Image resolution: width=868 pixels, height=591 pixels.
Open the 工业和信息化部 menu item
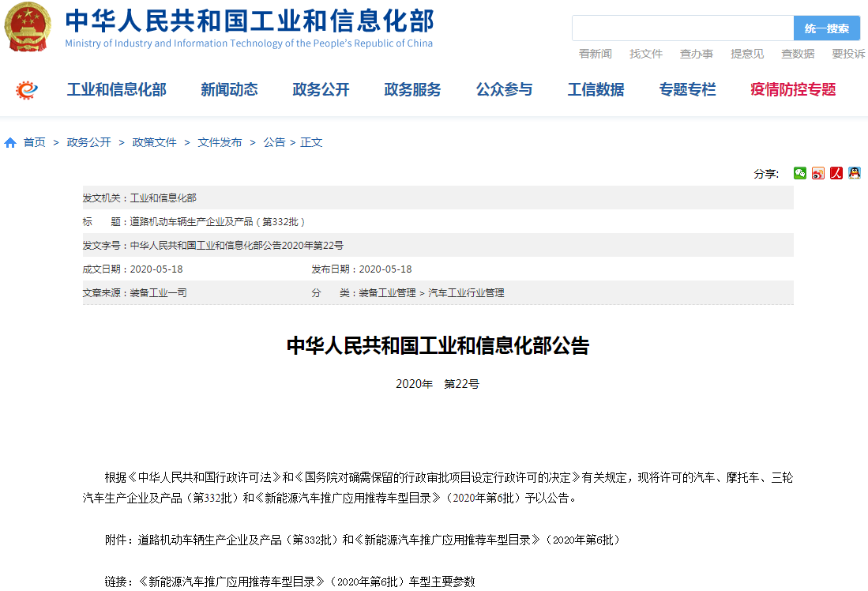click(117, 90)
